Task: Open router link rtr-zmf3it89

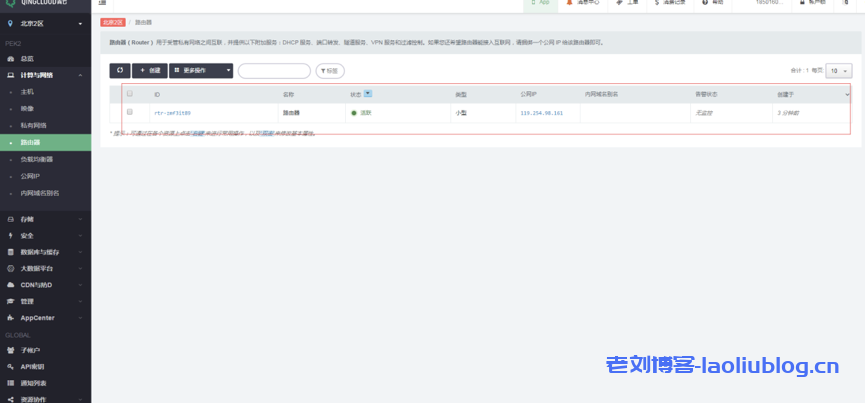Action: 172,113
